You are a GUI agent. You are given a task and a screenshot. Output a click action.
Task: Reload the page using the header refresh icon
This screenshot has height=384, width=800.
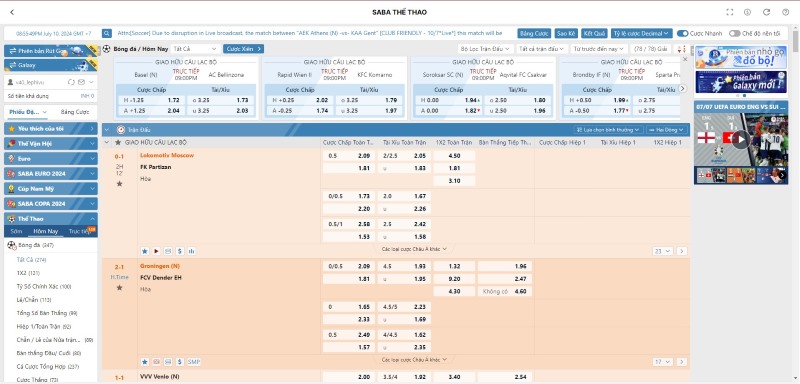[x=766, y=12]
